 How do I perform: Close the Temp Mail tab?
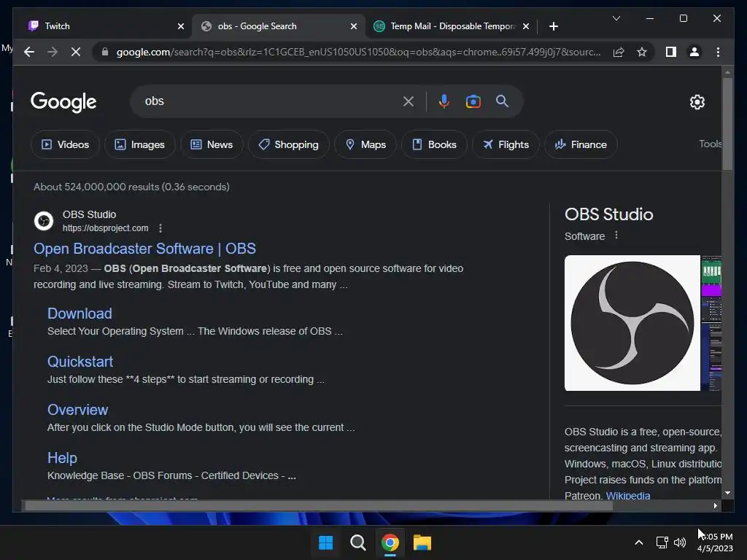tap(525, 26)
